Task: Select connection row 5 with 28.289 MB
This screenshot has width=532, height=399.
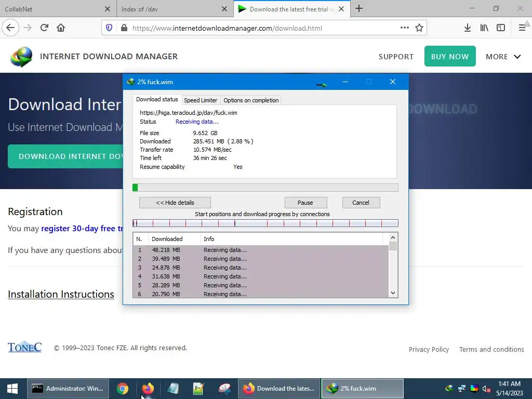Action: point(261,285)
